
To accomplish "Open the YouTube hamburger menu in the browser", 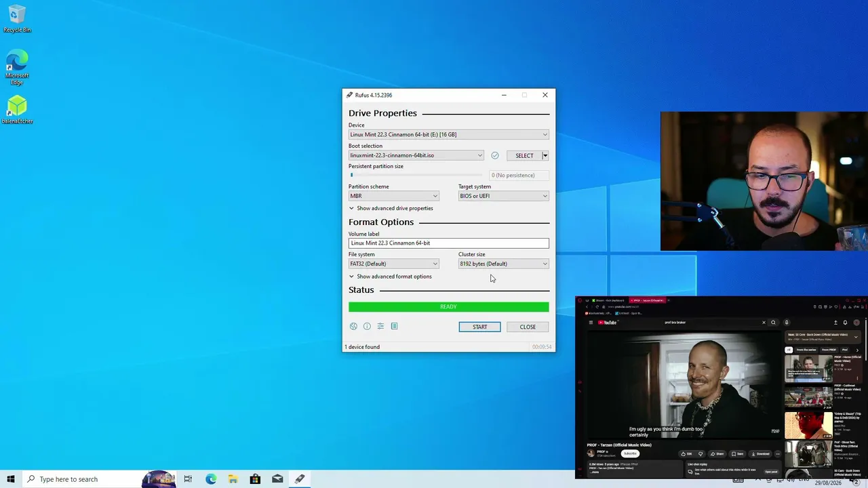I will point(591,323).
